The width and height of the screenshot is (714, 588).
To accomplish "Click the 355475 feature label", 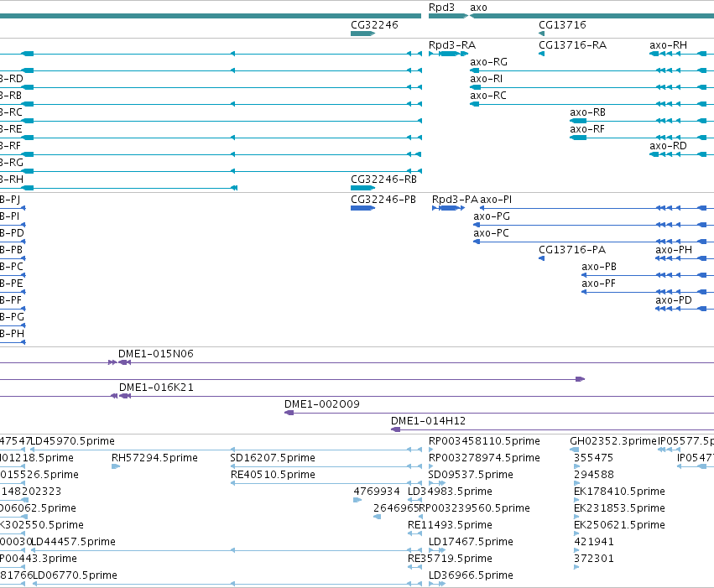I will (x=593, y=458).
